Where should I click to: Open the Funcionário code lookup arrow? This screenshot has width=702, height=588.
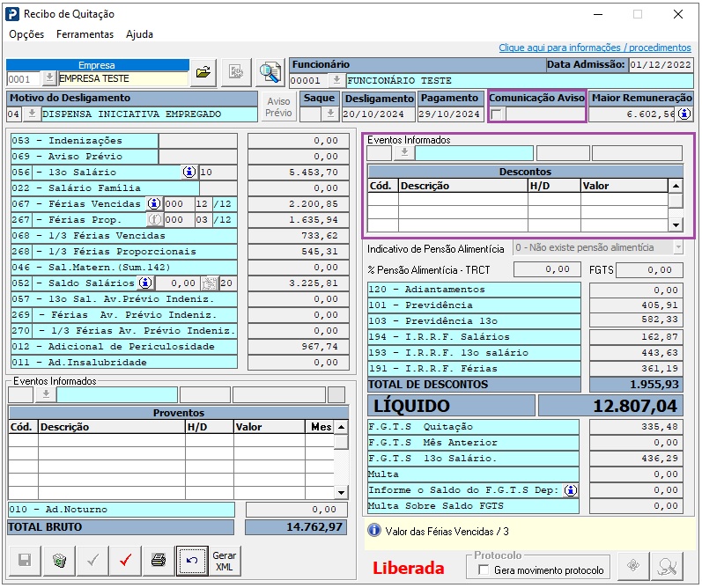point(336,80)
